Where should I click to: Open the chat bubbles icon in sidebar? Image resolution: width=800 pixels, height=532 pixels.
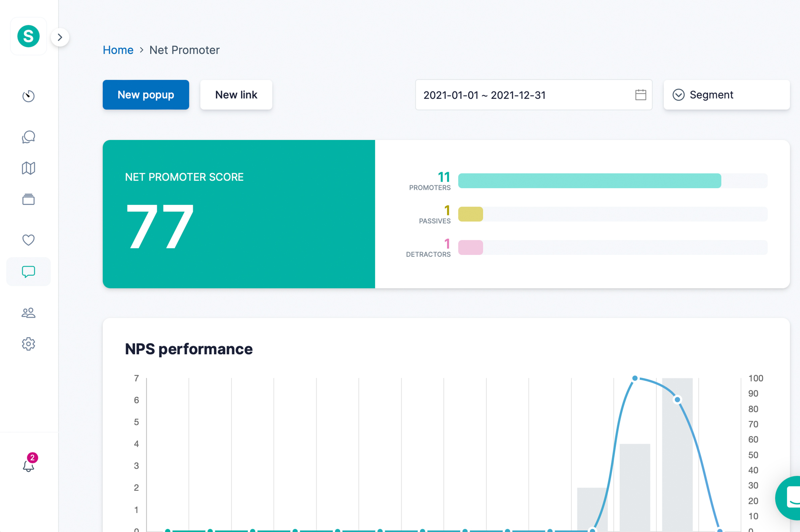28,137
